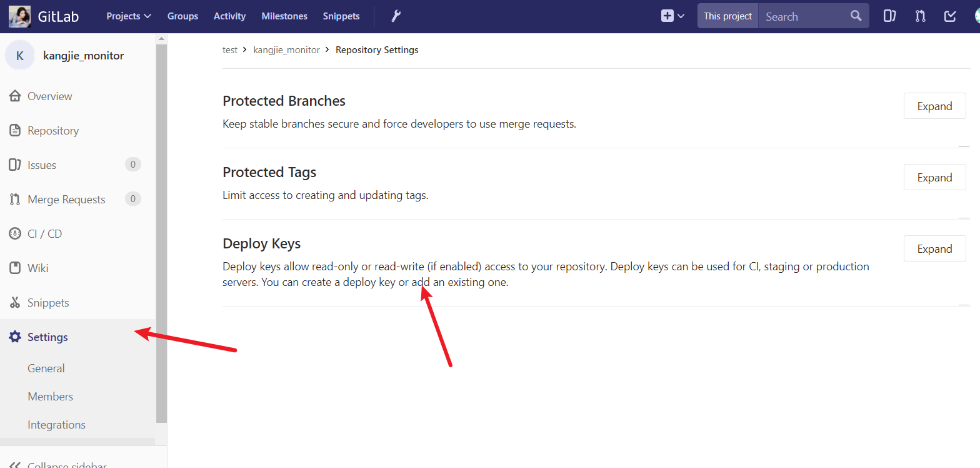Image resolution: width=980 pixels, height=468 pixels.
Task: Click the Repository Settings breadcrumb
Action: tap(377, 50)
